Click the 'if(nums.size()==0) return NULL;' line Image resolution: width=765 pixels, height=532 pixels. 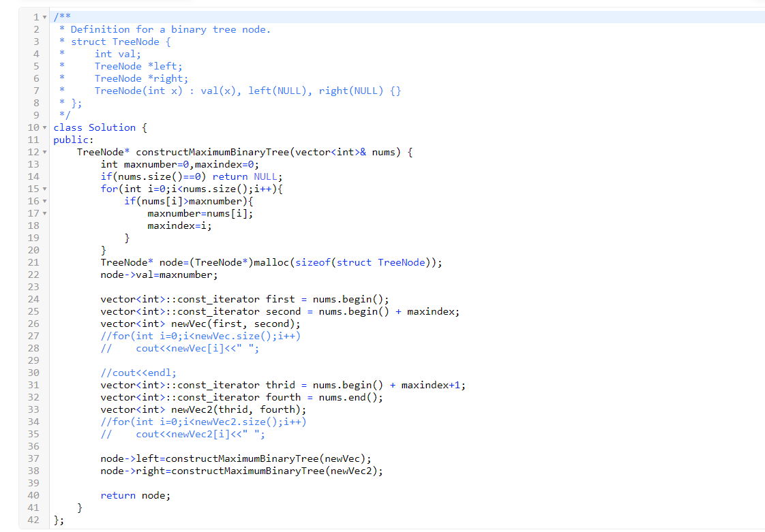pos(191,176)
